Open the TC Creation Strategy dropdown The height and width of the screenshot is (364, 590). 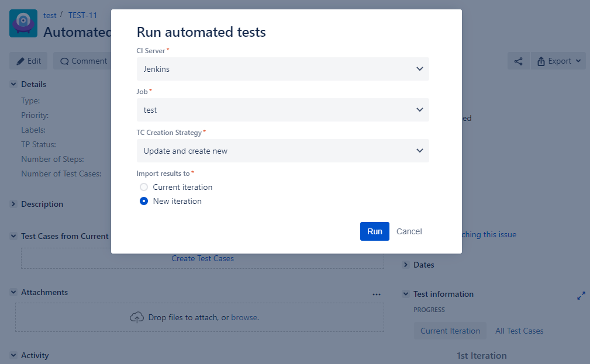[282, 151]
